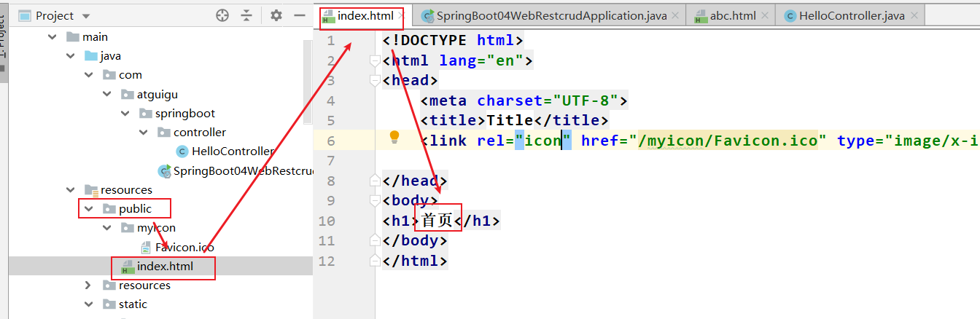
Task: Select the controller package label
Action: (x=200, y=133)
